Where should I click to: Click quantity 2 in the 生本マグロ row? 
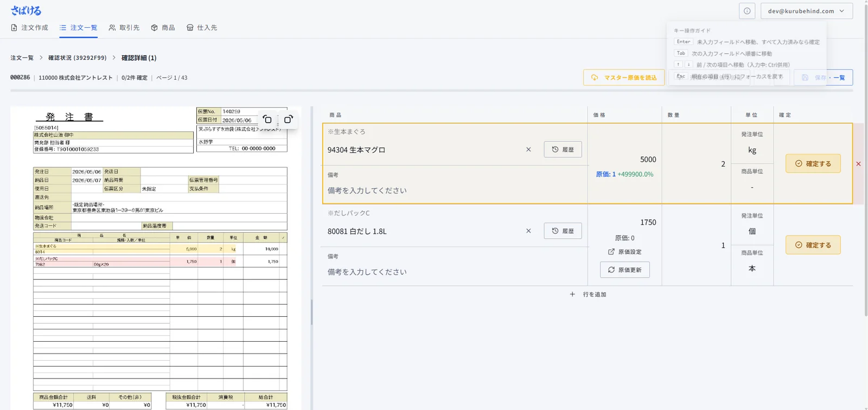pos(723,164)
